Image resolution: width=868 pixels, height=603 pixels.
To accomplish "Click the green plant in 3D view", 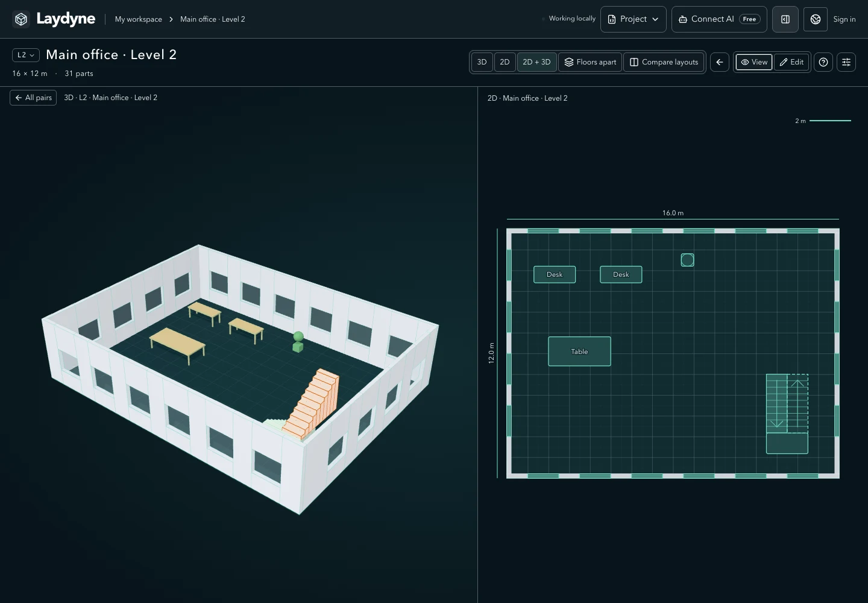I will point(298,341).
